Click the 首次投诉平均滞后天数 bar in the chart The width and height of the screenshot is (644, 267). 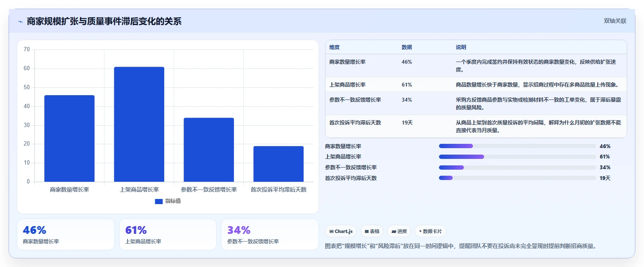(x=278, y=164)
